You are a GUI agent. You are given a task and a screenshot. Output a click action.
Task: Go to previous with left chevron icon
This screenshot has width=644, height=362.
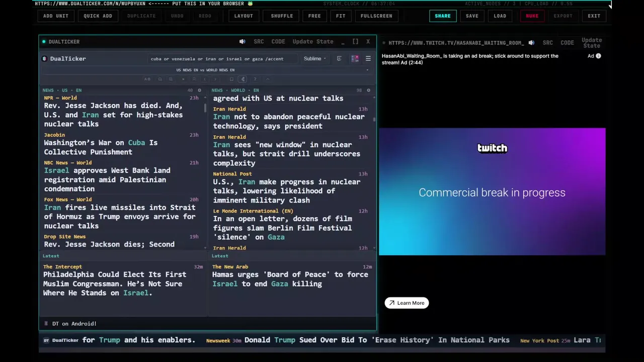tap(205, 79)
